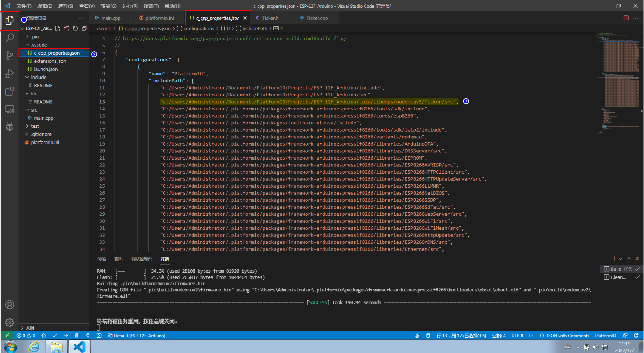Open the Source Control view
This screenshot has height=353, width=644.
[10, 55]
